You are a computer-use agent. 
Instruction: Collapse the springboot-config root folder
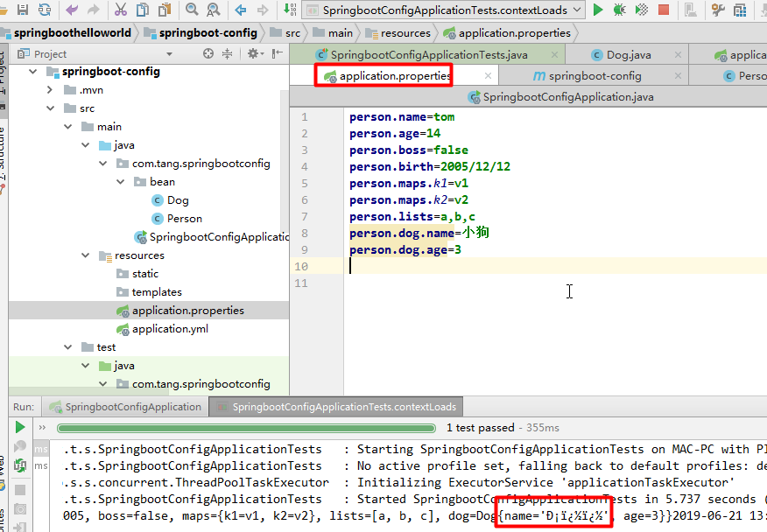click(32, 72)
